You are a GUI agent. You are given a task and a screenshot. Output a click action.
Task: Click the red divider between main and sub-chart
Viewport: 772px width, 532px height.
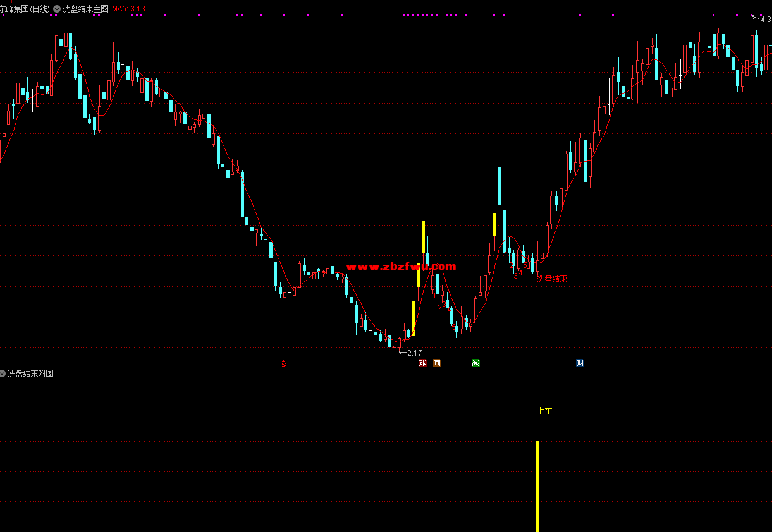[386, 368]
